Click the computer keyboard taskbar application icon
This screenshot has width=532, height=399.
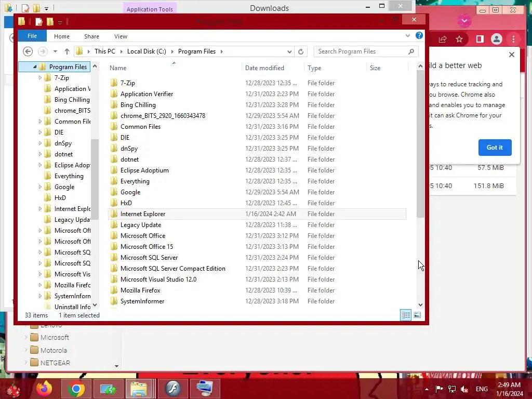(x=205, y=389)
